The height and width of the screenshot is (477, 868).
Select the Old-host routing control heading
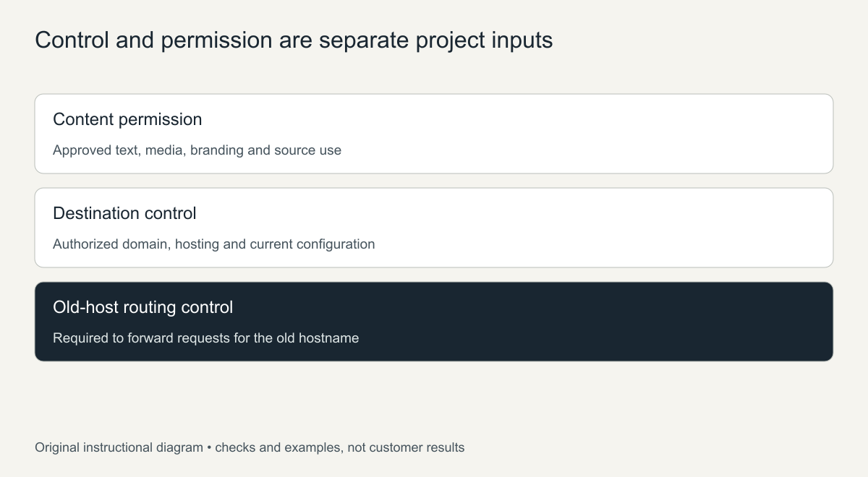143,307
